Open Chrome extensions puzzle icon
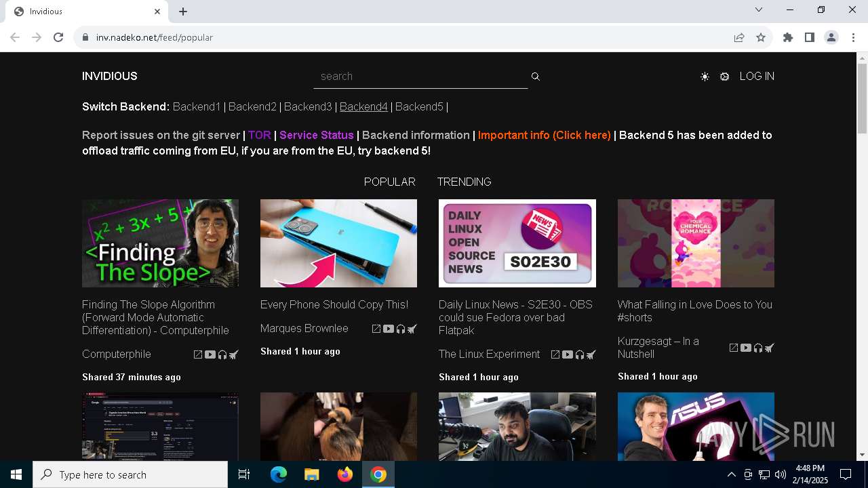The width and height of the screenshot is (868, 488). coord(788,37)
